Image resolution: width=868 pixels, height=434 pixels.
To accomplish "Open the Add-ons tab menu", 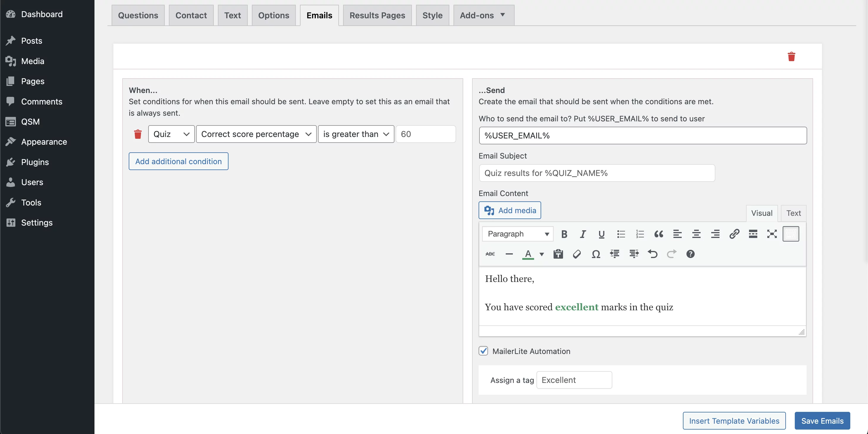I will pos(484,15).
